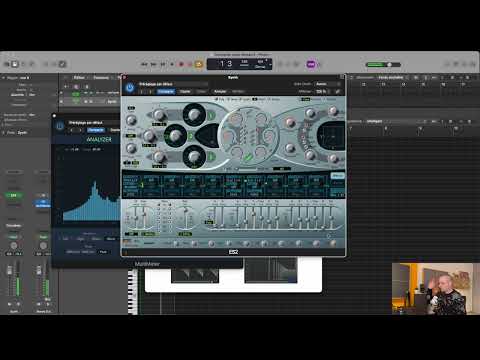
Task: Open the Editors button in the control bar
Action: [62, 64]
